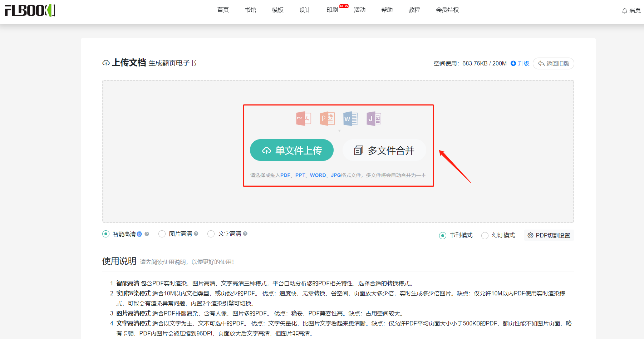
Task: Click the 使用说明 heading
Action: point(119,261)
